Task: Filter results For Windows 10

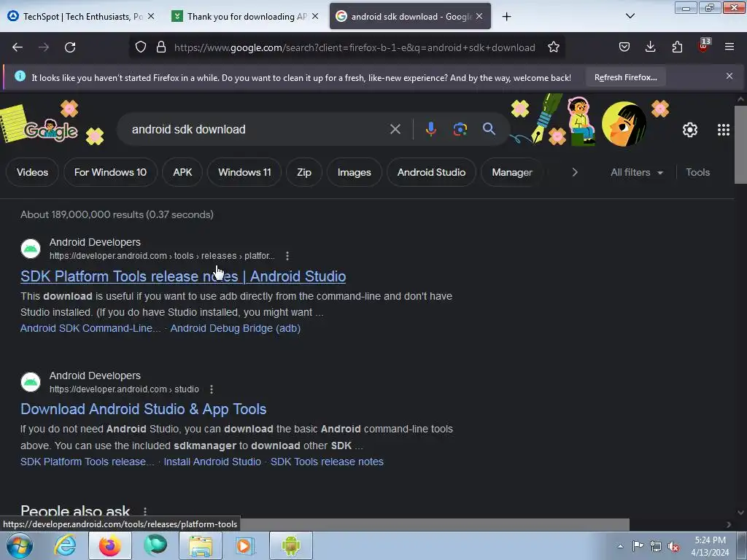Action: 111,172
